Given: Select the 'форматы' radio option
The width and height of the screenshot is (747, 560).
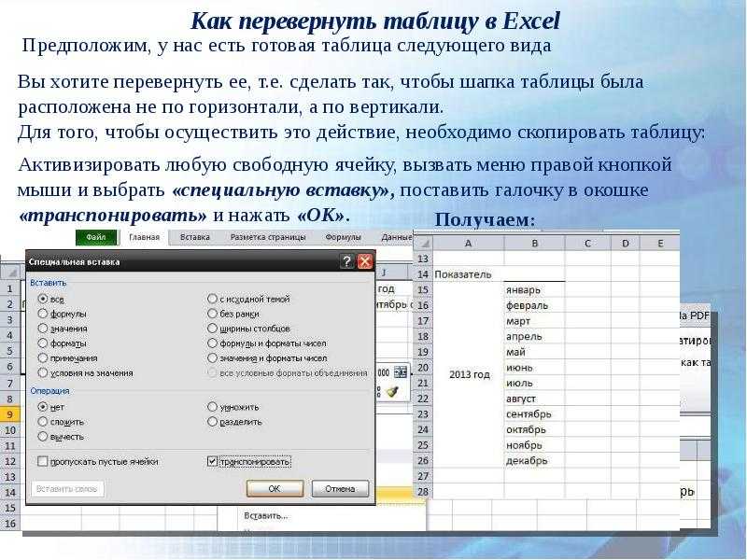Looking at the screenshot, I should pos(43,343).
